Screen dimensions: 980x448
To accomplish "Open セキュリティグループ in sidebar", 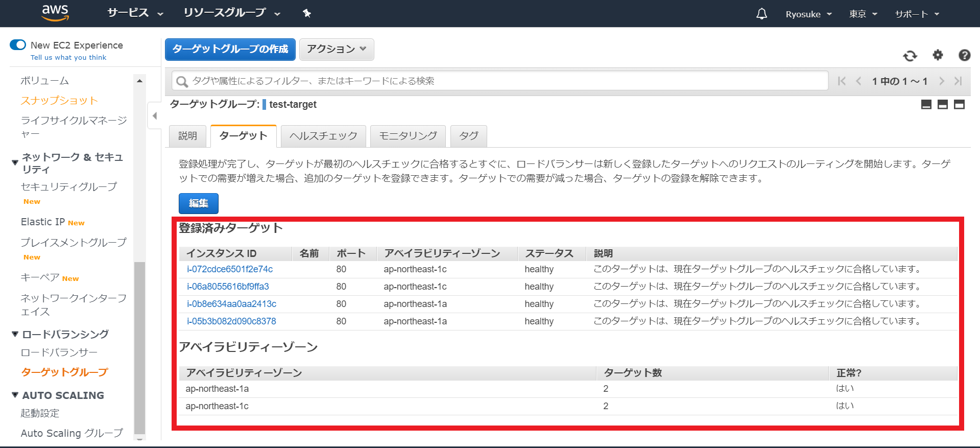I will (x=68, y=187).
